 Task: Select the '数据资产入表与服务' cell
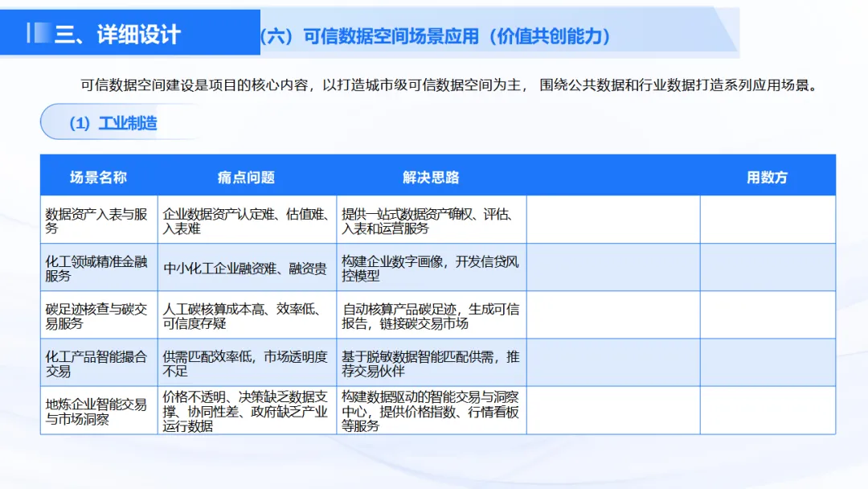pos(99,220)
